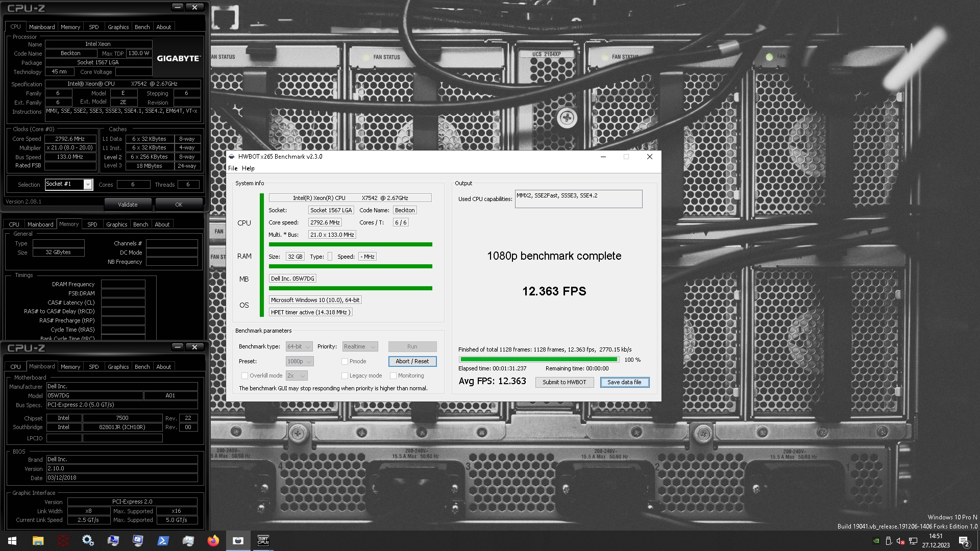Open Graphics tab in middle CPU-Z Memory window

pyautogui.click(x=116, y=224)
